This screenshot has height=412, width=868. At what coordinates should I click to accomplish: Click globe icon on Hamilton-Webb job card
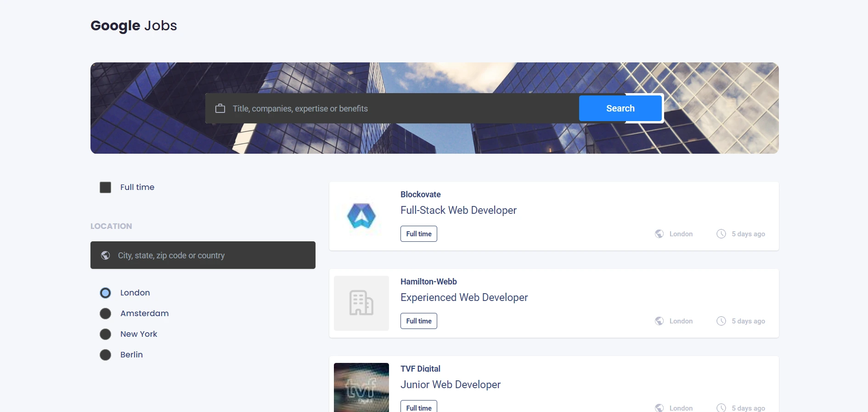(659, 321)
